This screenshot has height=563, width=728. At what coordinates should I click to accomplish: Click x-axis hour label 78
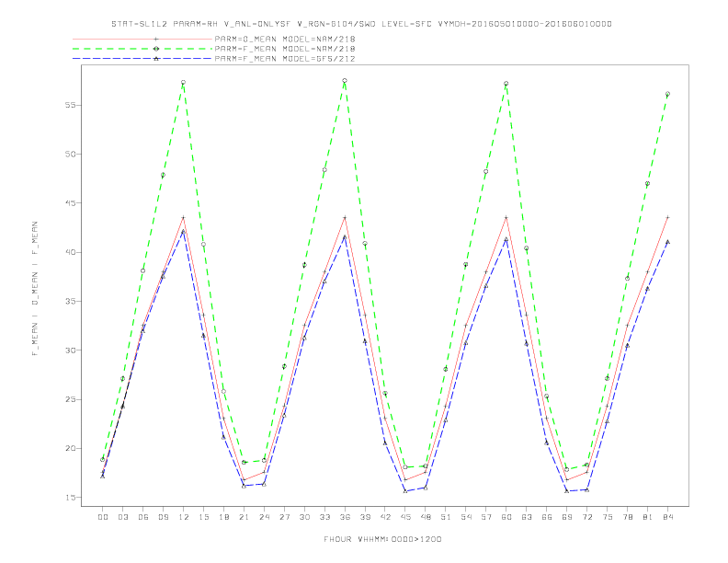627,517
